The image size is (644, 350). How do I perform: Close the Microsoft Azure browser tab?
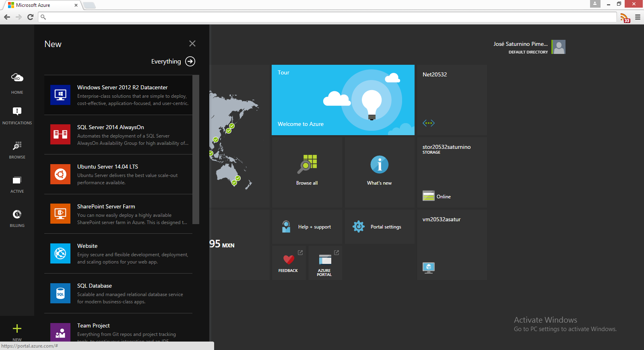click(x=76, y=5)
